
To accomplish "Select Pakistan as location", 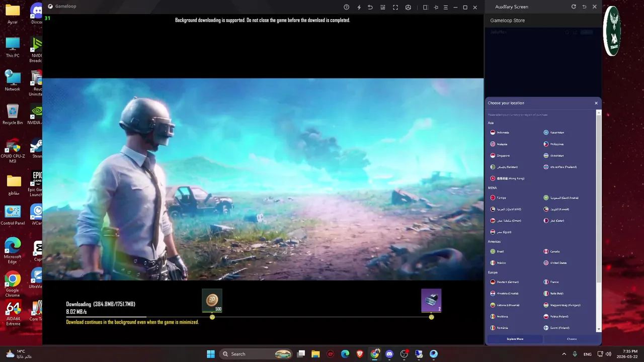I will tap(504, 167).
